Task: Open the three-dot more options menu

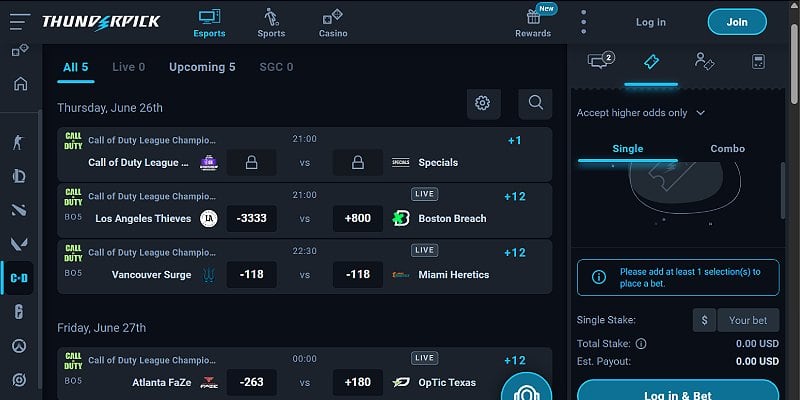Action: (583, 22)
